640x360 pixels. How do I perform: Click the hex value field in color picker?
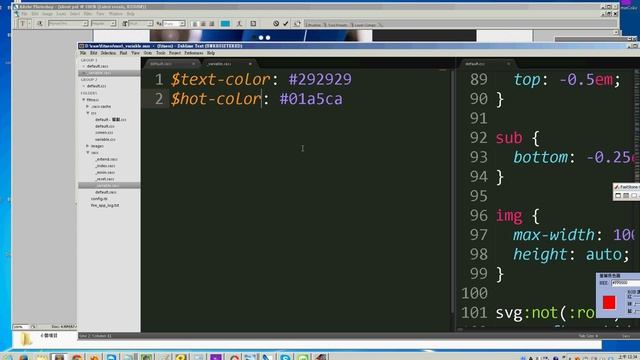click(625, 282)
